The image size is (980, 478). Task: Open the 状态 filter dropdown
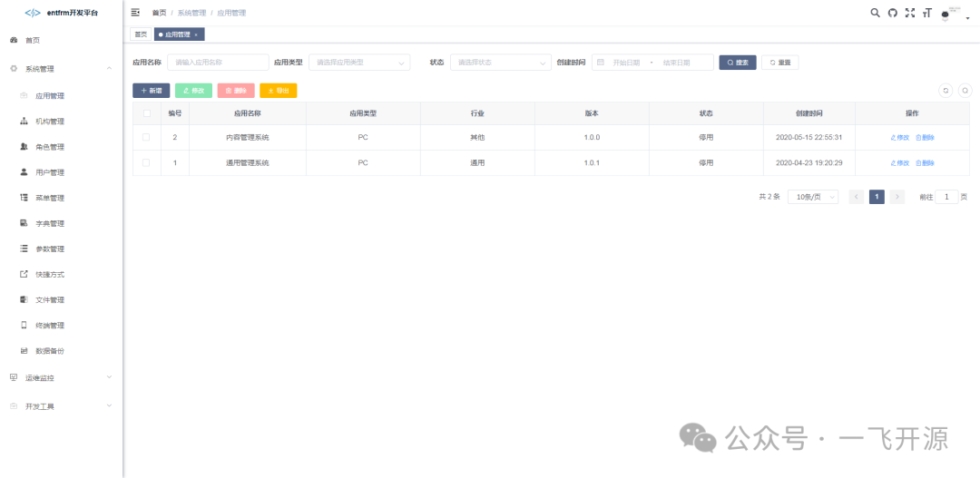[501, 63]
